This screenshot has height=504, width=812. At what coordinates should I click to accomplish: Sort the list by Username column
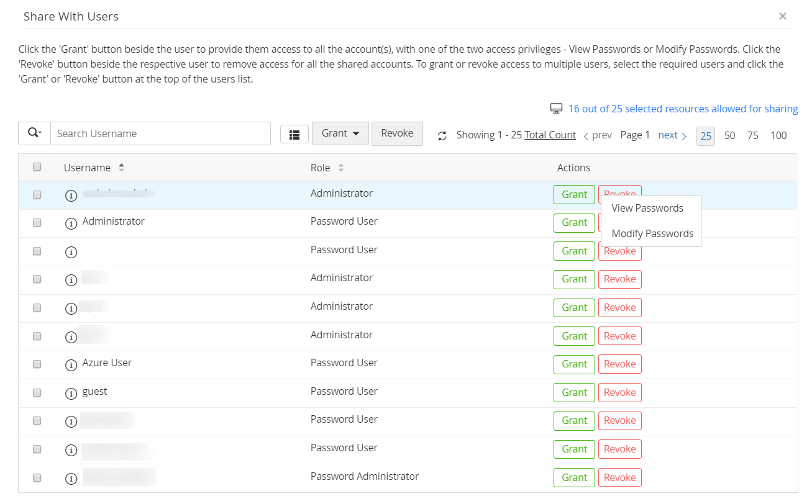point(121,168)
